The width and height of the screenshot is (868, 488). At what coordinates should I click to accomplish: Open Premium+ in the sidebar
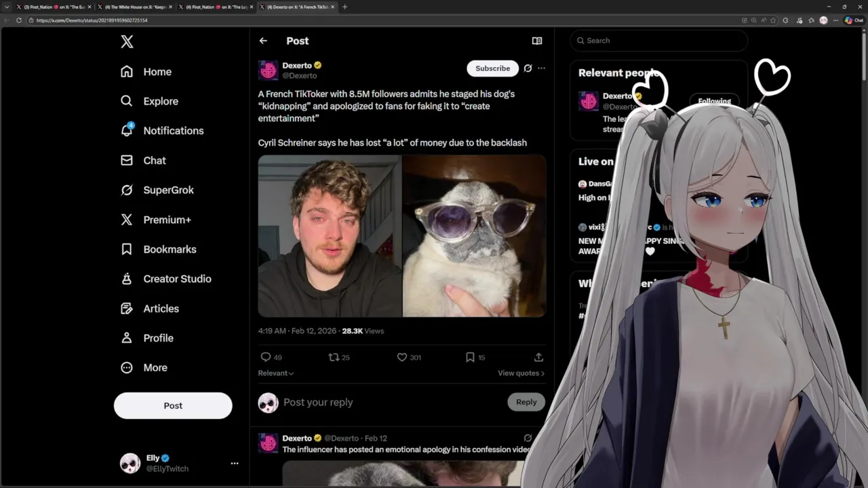pos(155,220)
